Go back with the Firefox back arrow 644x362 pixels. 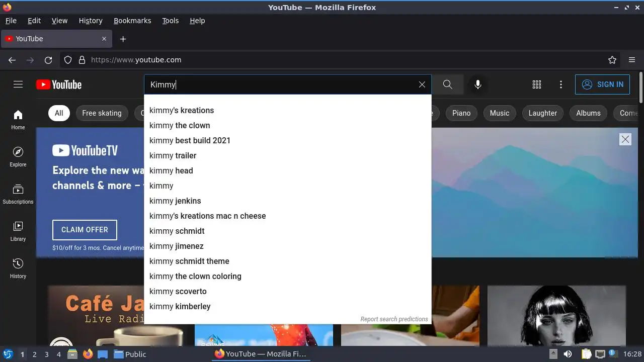pyautogui.click(x=12, y=60)
